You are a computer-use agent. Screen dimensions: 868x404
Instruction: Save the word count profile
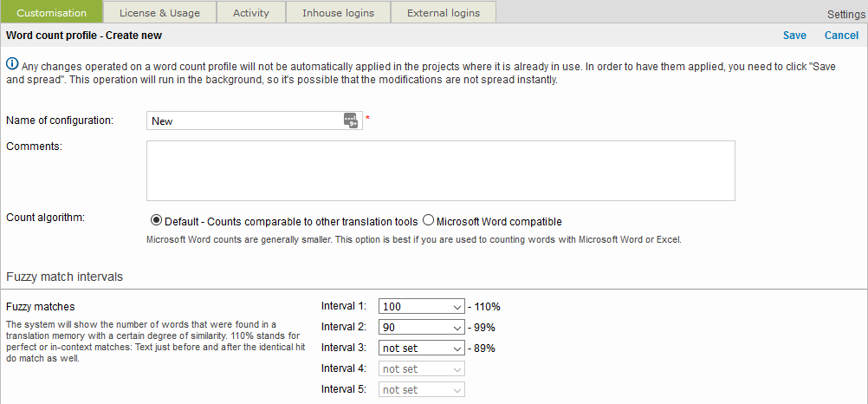click(794, 36)
